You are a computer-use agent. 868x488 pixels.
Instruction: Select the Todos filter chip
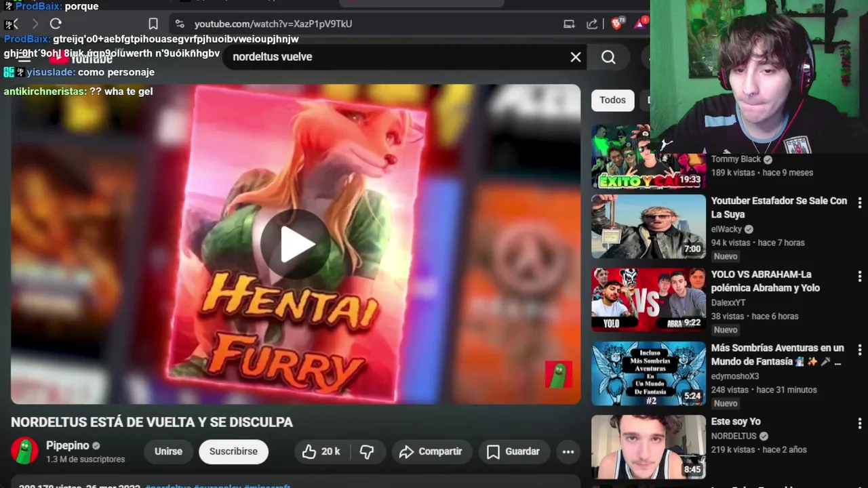[x=612, y=100]
